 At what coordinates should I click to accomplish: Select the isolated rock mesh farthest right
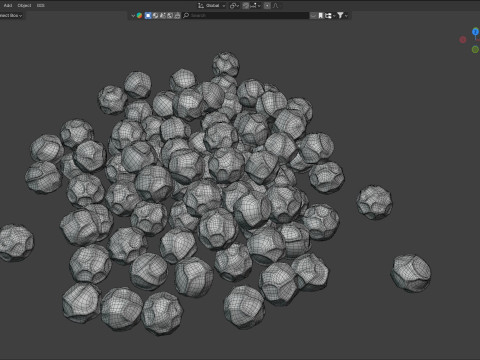coord(411,273)
